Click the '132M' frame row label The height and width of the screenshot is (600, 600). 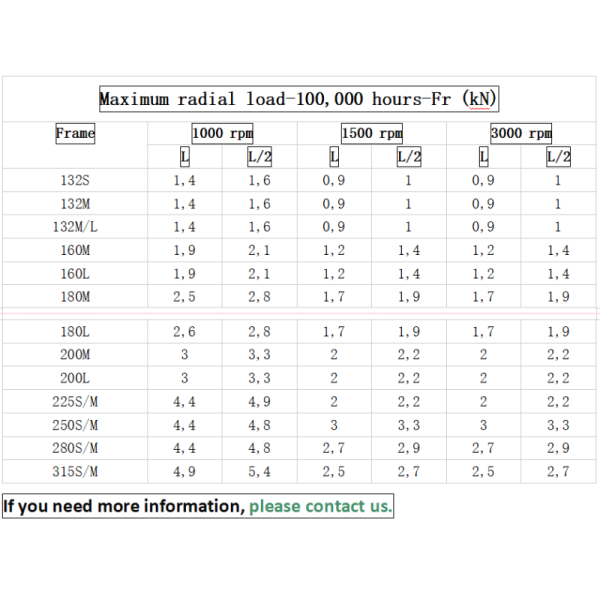pyautogui.click(x=75, y=204)
